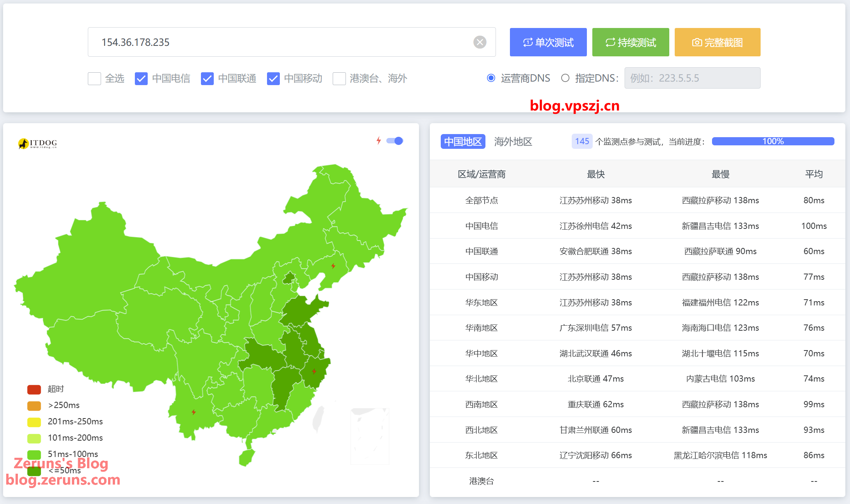Click the 完整截图 screenshot button
Viewport: 850px width, 504px height.
(717, 42)
